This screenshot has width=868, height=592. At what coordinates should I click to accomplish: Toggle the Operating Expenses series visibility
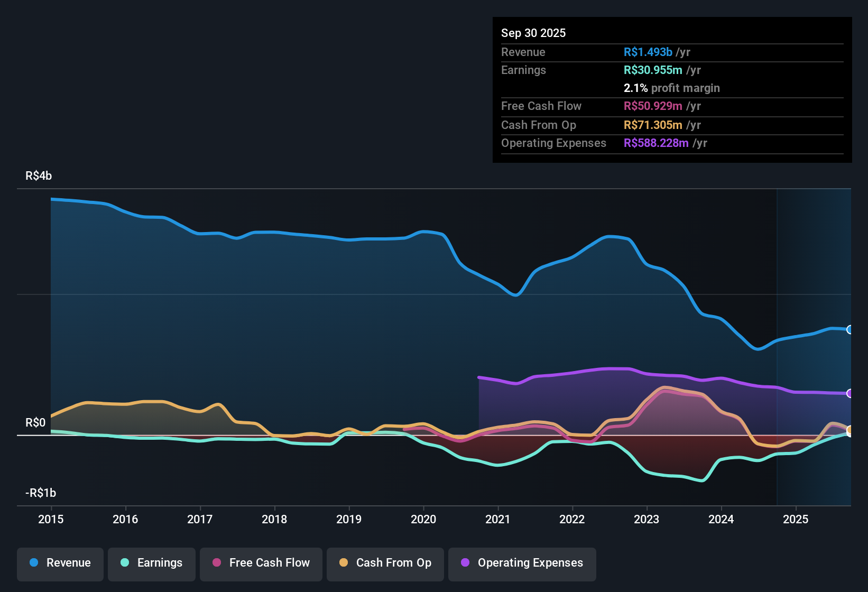click(x=522, y=563)
